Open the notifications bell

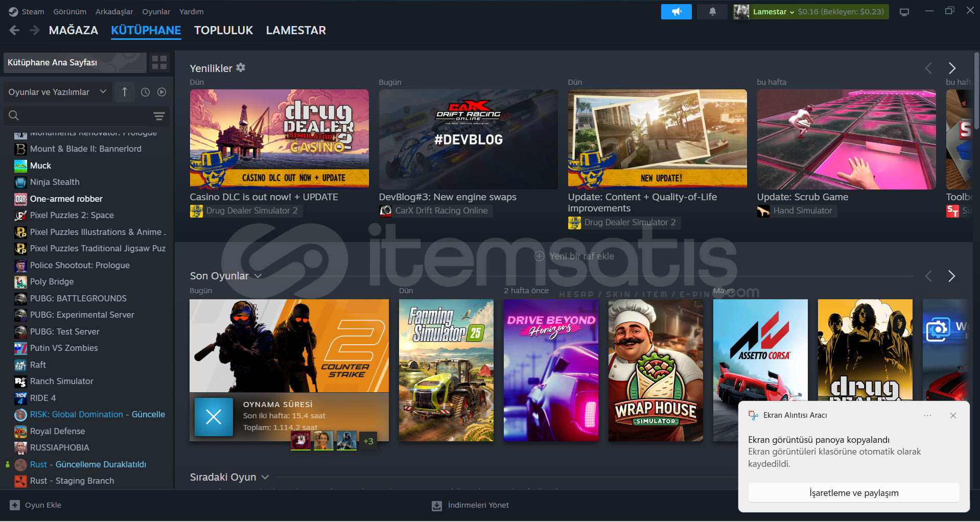tap(712, 12)
